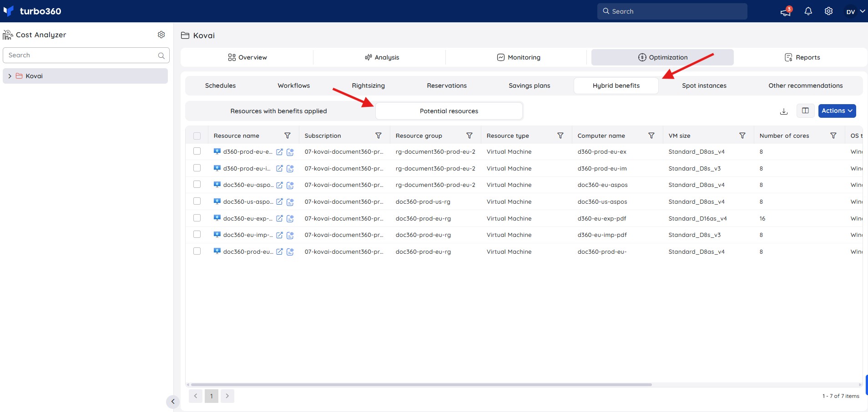The width and height of the screenshot is (868, 412).
Task: Tick the checkbox for doc360-eu-imp-... row
Action: [x=197, y=234]
